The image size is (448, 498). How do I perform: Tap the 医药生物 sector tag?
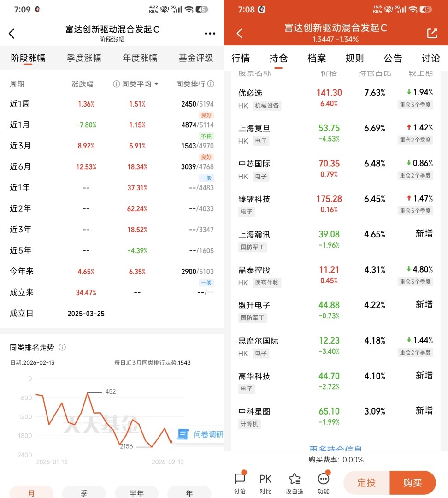coord(267,283)
